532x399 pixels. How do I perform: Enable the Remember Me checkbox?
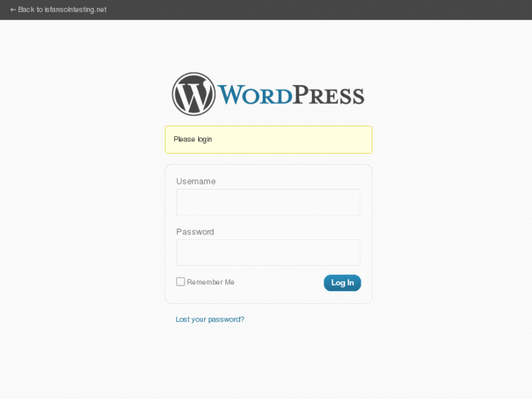coord(181,282)
